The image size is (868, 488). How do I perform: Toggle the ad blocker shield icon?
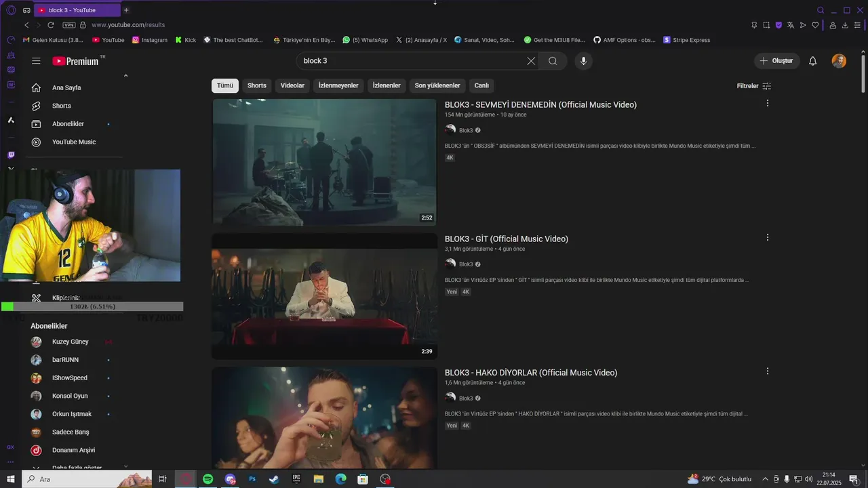(778, 25)
